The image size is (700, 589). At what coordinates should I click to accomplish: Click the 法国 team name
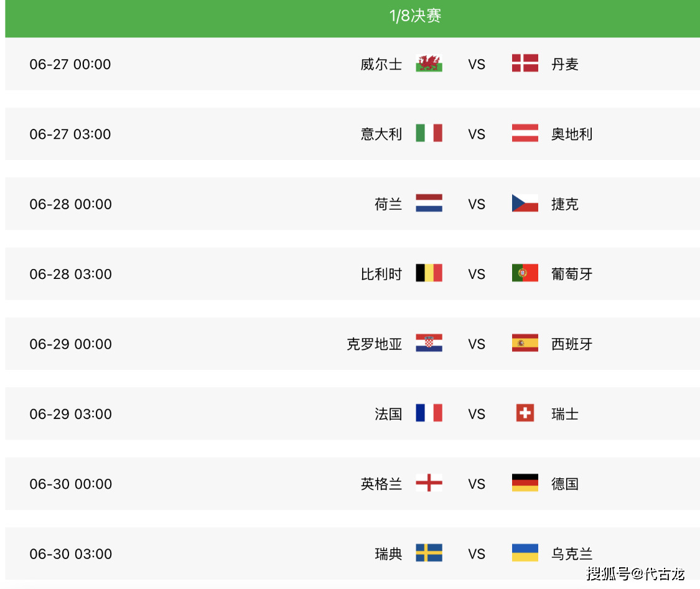pos(388,414)
